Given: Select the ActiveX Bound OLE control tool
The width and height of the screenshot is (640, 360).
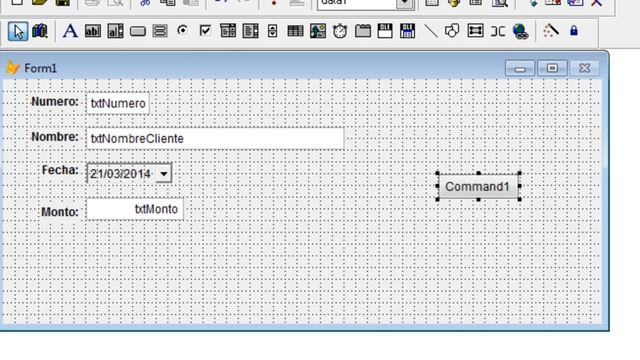Looking at the screenshot, I should coord(407,31).
